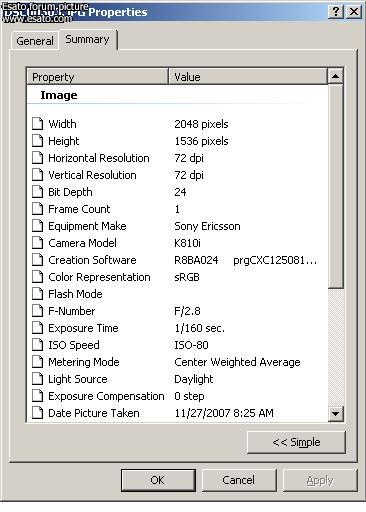
Task: Click the page icon beside Frame Count
Action: 38,209
